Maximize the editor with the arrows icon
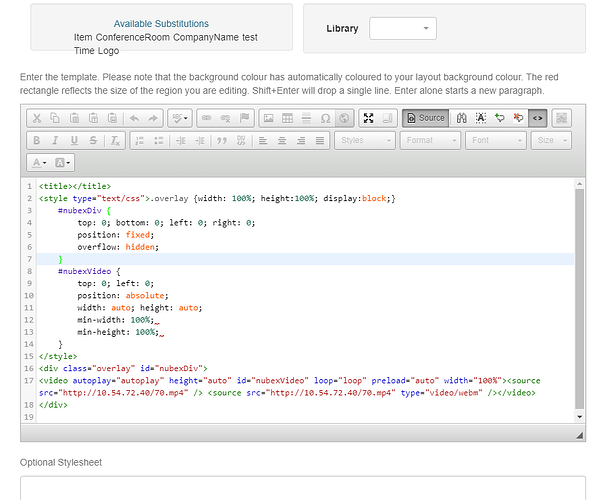The width and height of the screenshot is (602, 500). point(369,118)
